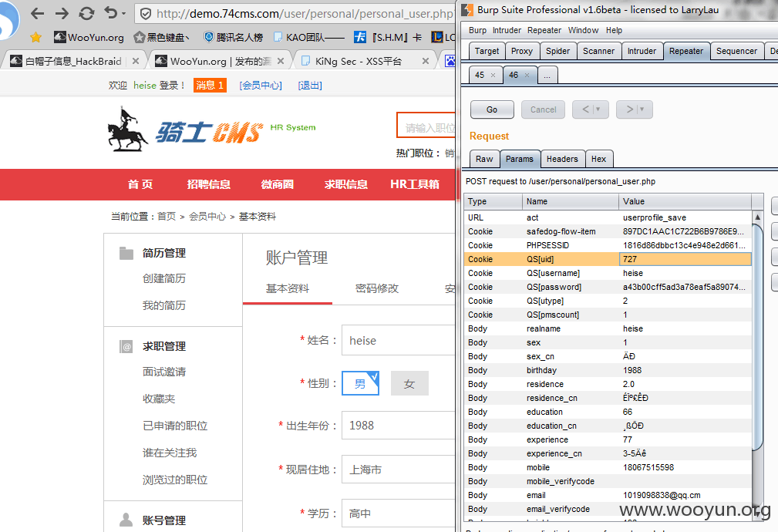The width and height of the screenshot is (778, 532).
Task: Click the browser forward arrow
Action: [x=62, y=13]
